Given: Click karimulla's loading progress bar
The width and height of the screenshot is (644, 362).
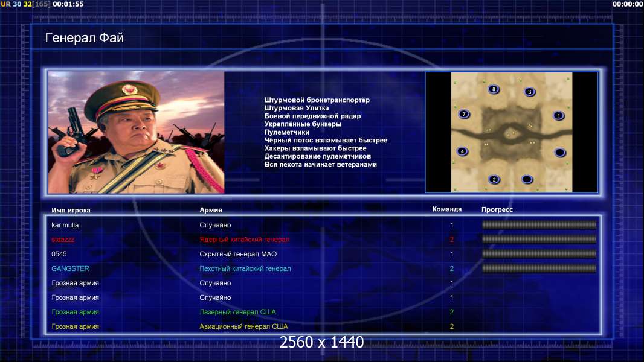Looking at the screenshot, I should (539, 224).
